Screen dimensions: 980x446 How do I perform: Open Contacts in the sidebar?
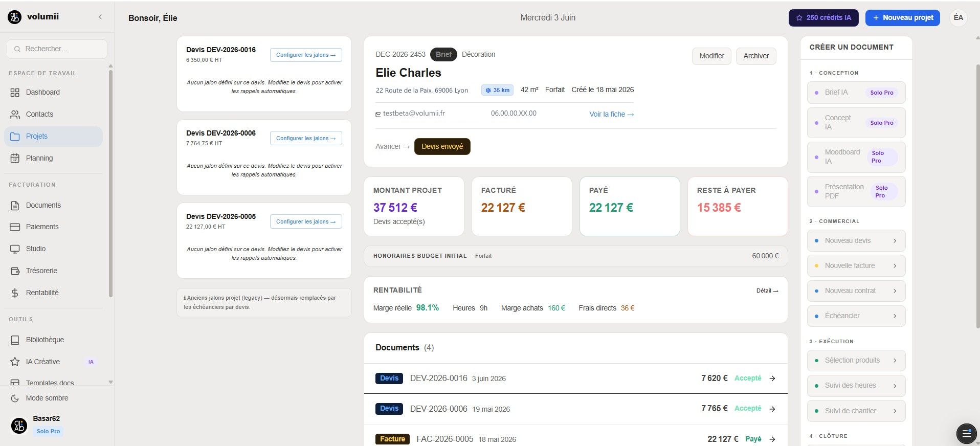[53, 114]
